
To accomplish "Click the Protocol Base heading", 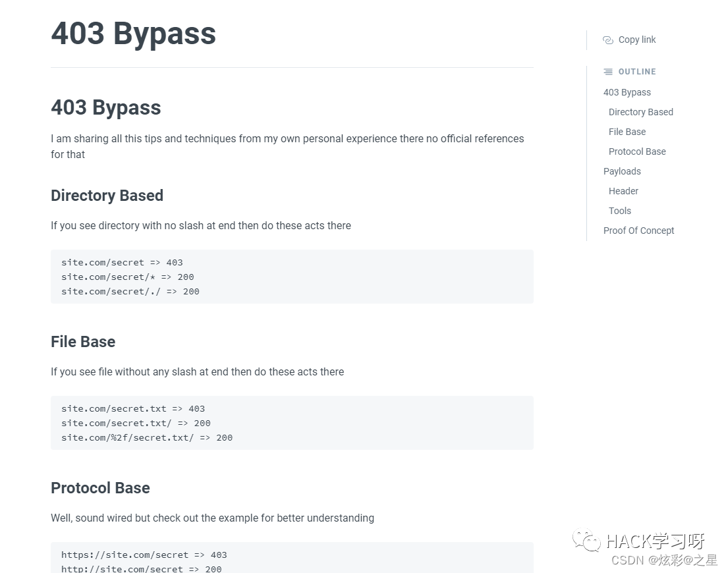I will 100,488.
